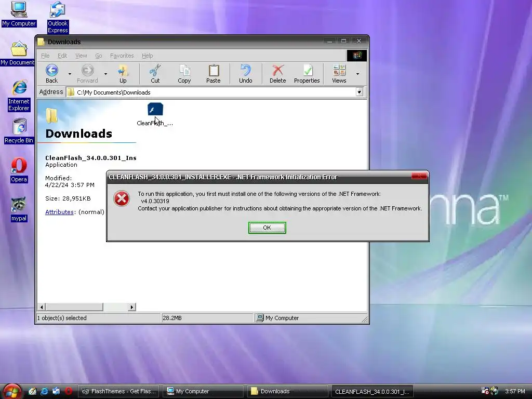Close the .NET Framework error dialog
532x399 pixels.
coord(419,176)
